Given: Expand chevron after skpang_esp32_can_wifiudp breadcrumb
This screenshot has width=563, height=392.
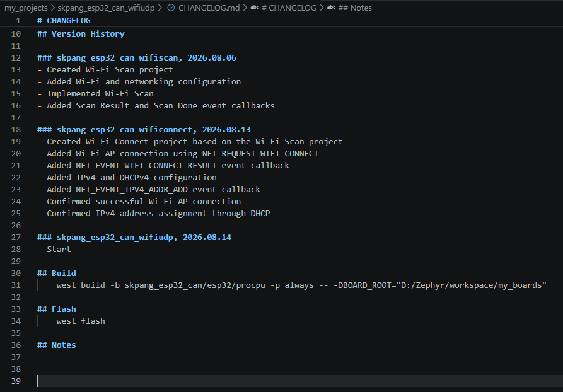Looking at the screenshot, I should coord(160,8).
